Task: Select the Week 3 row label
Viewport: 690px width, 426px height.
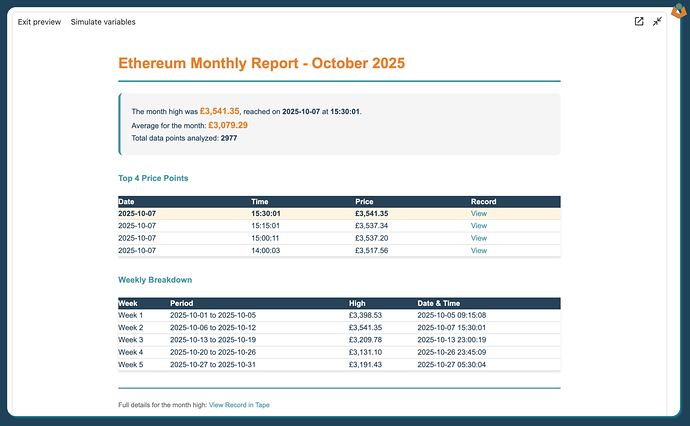Action: click(x=131, y=340)
